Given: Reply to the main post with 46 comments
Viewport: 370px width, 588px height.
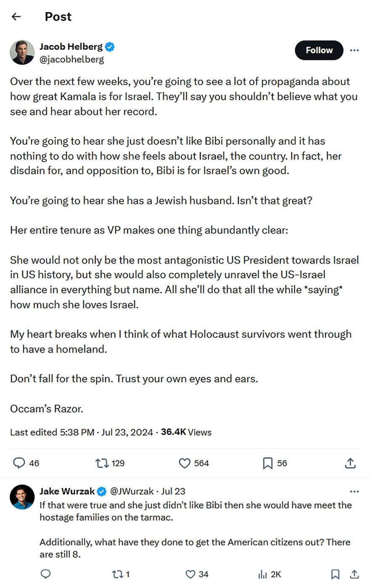Looking at the screenshot, I should click(x=19, y=463).
